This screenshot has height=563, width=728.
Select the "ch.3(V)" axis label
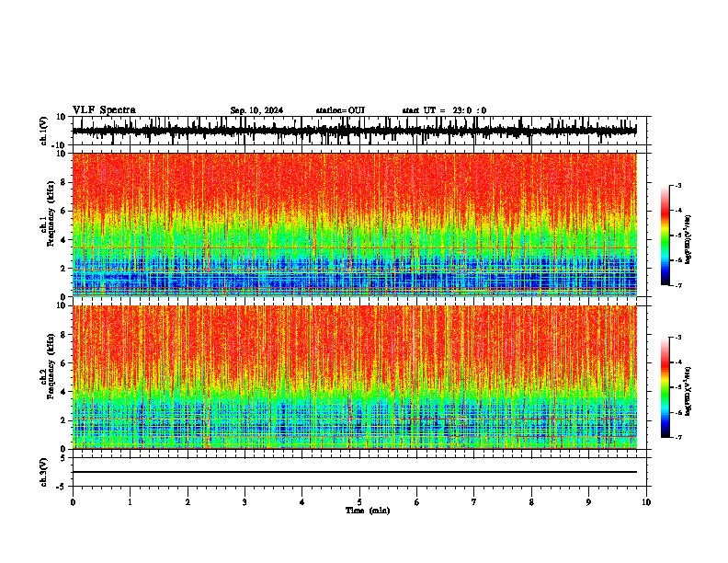tap(44, 473)
